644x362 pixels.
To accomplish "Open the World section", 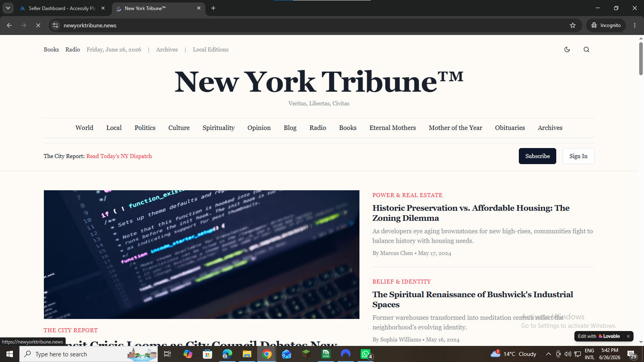I will 84,128.
